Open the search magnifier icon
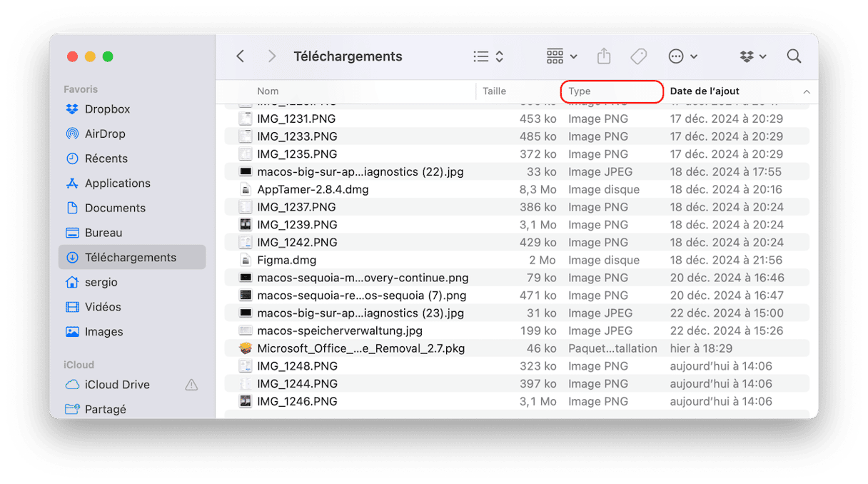868x484 pixels. coord(794,56)
